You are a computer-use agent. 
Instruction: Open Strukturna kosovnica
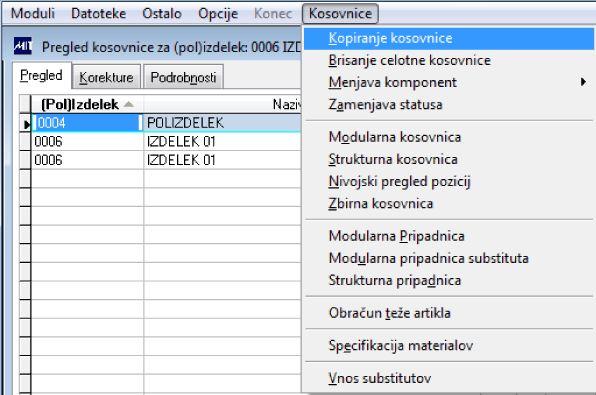tap(449, 159)
